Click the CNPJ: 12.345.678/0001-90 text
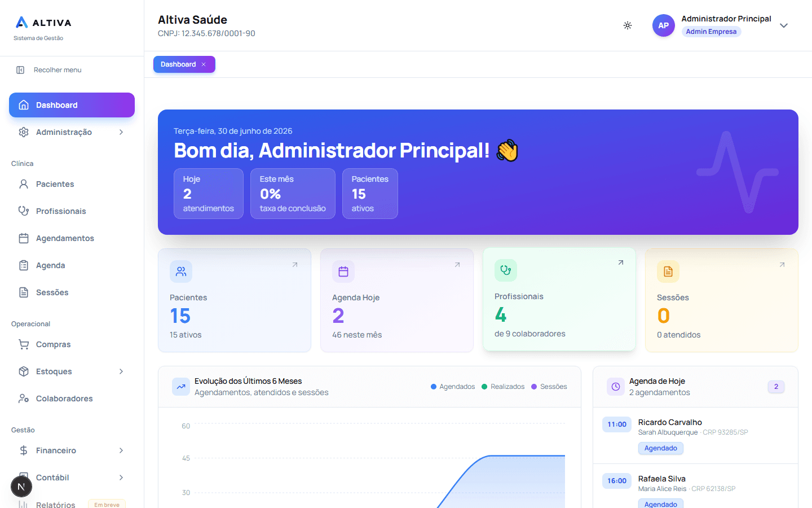Screen dimensions: 812x508 click(206, 33)
